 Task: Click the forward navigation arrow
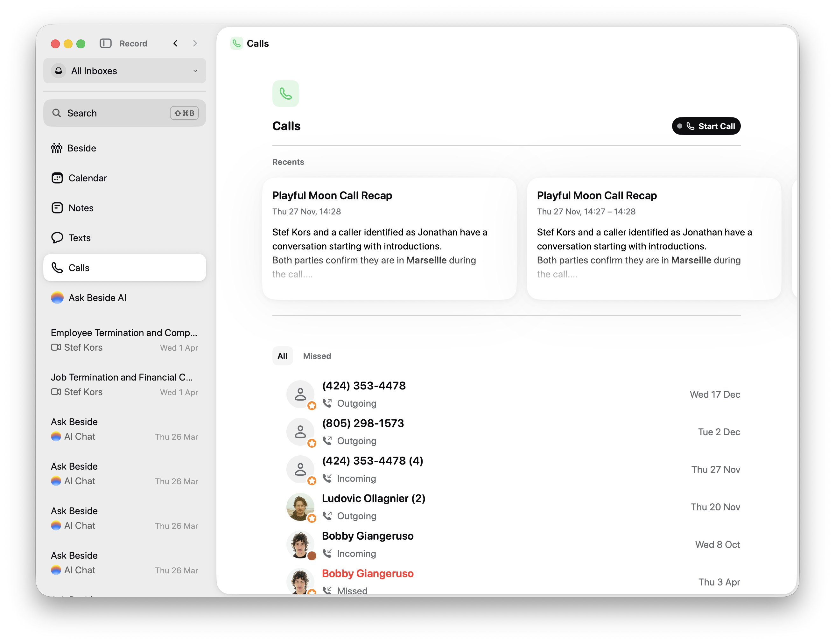coord(195,44)
